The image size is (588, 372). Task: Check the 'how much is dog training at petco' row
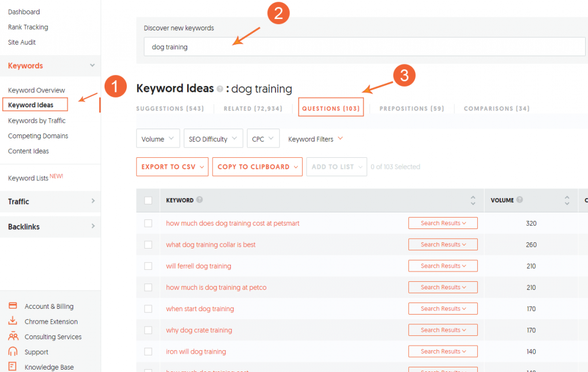pos(148,287)
